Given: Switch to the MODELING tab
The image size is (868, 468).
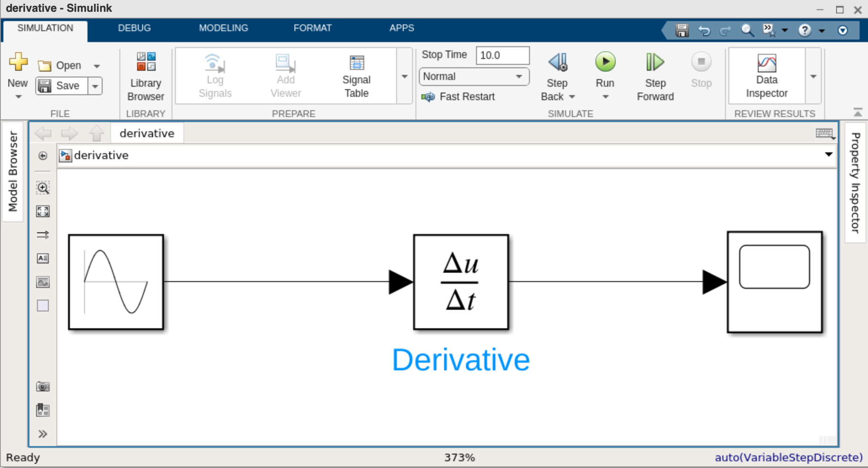Looking at the screenshot, I should click(x=223, y=28).
